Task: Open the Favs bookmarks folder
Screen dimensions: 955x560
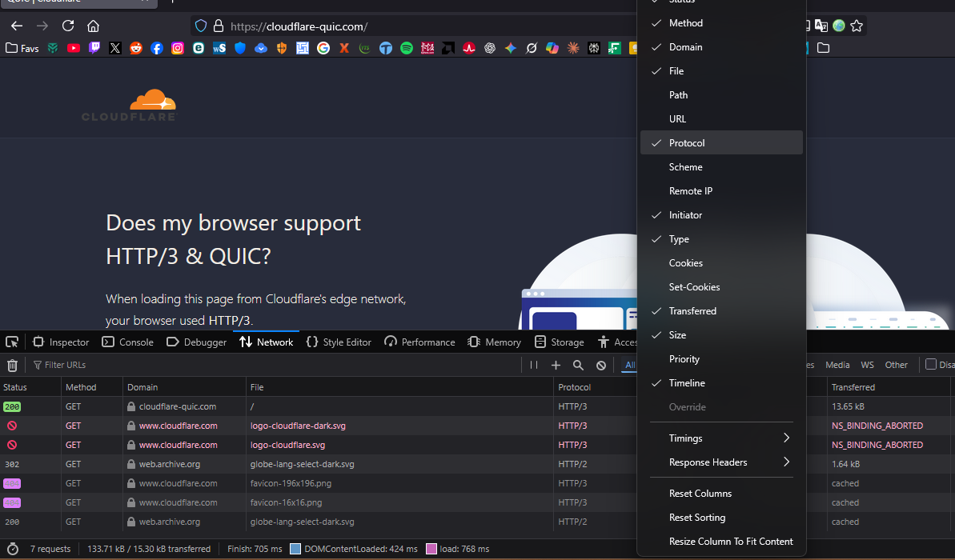Action: coord(22,48)
